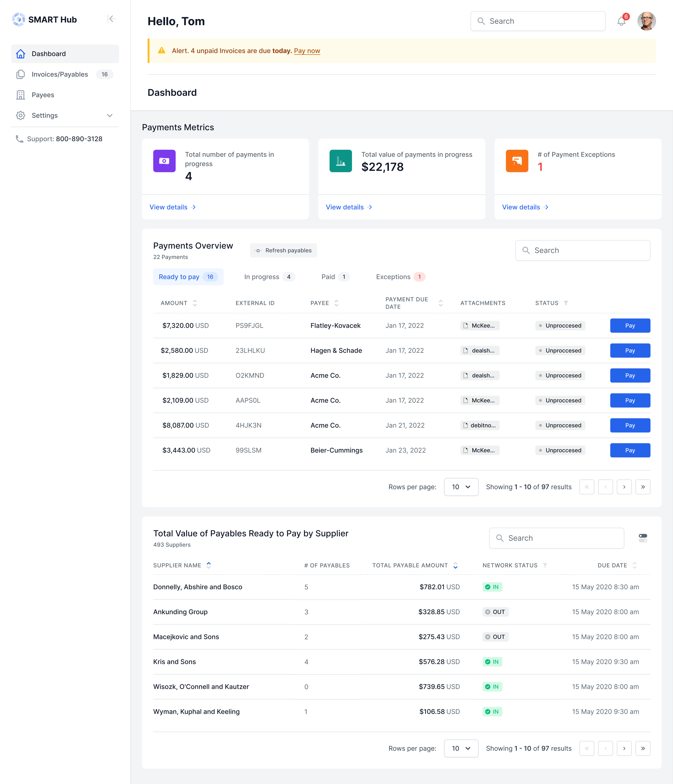The image size is (673, 784).
Task: Sort by Amount column arrows
Action: tap(195, 303)
